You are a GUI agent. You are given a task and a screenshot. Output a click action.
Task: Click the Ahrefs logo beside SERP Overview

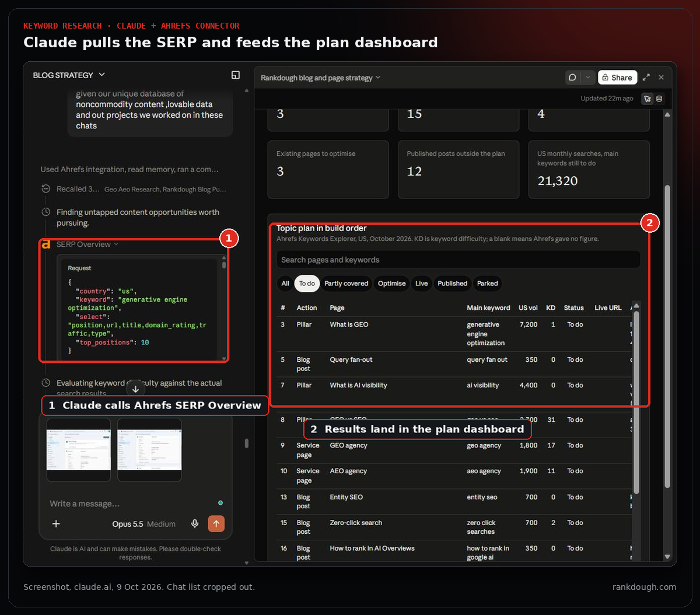coord(45,244)
